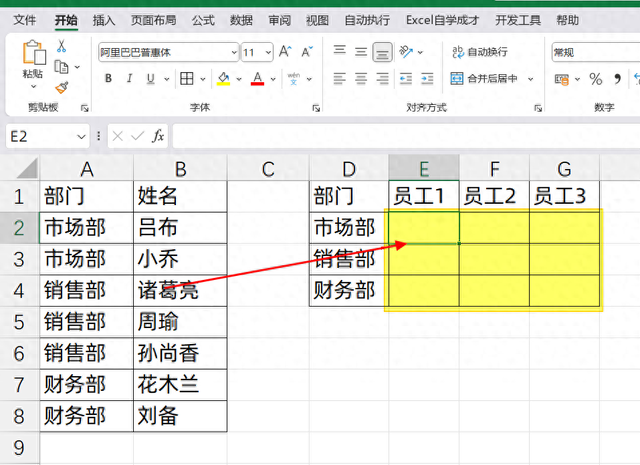Click the cancel entry X icon
This screenshot has height=465, width=640.
118,136
